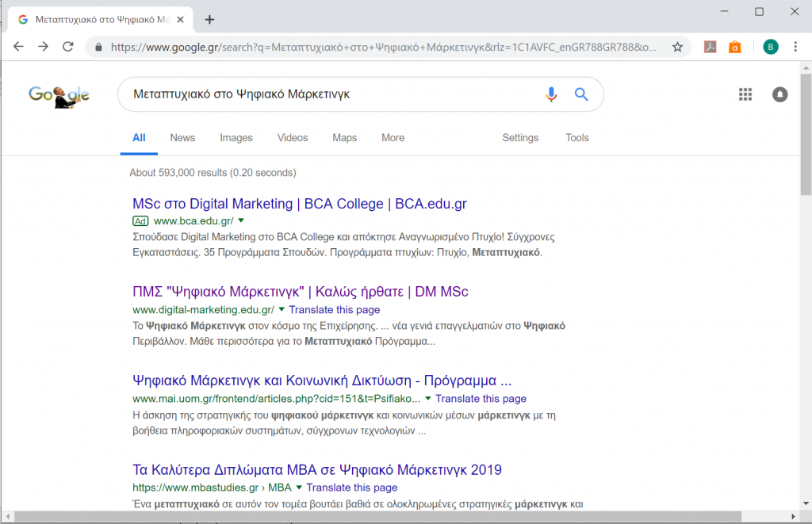
Task: Select the Μεταπτυχιακό στο Ψηφιακό Μά browser tab
Action: click(101, 20)
